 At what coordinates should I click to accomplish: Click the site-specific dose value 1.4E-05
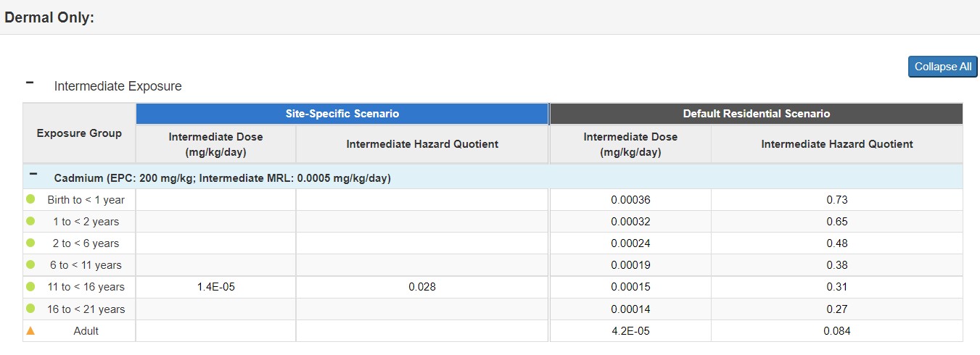tap(215, 287)
